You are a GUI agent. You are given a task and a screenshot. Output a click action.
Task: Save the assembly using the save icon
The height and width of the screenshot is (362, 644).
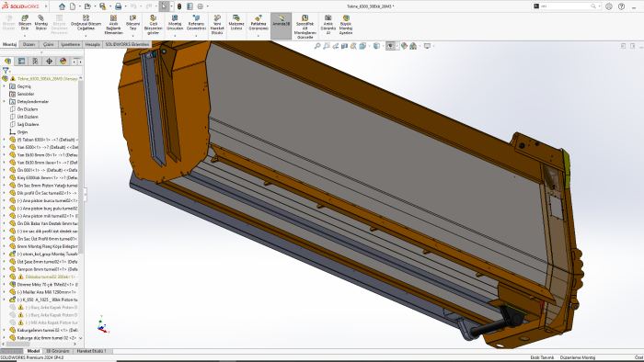coord(103,6)
